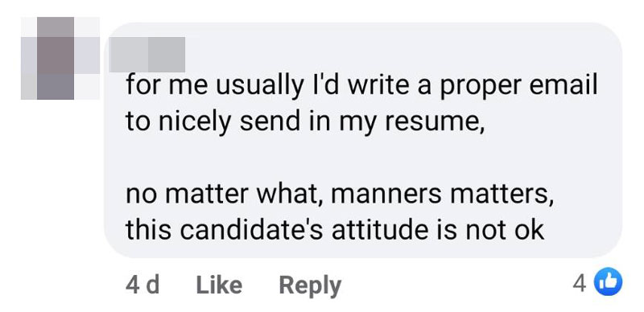
Task: Open the commenter's blurred profile picture
Action: (x=60, y=58)
